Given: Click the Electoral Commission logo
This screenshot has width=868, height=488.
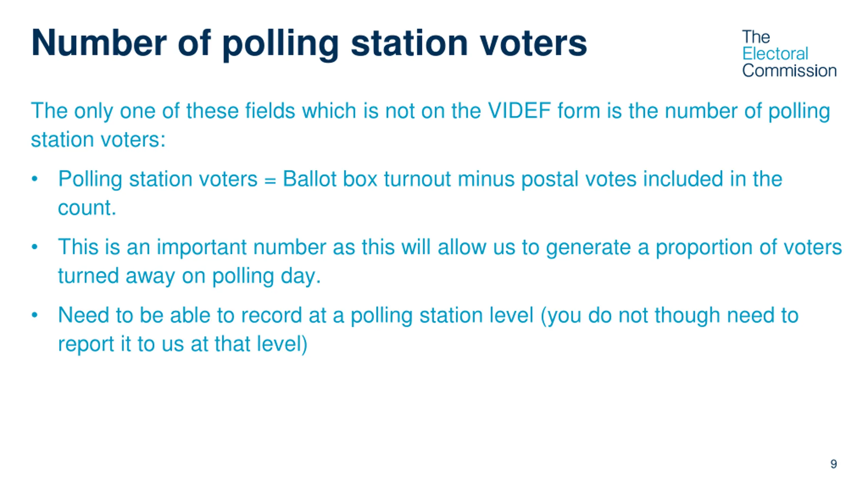Looking at the screenshot, I should [789, 54].
